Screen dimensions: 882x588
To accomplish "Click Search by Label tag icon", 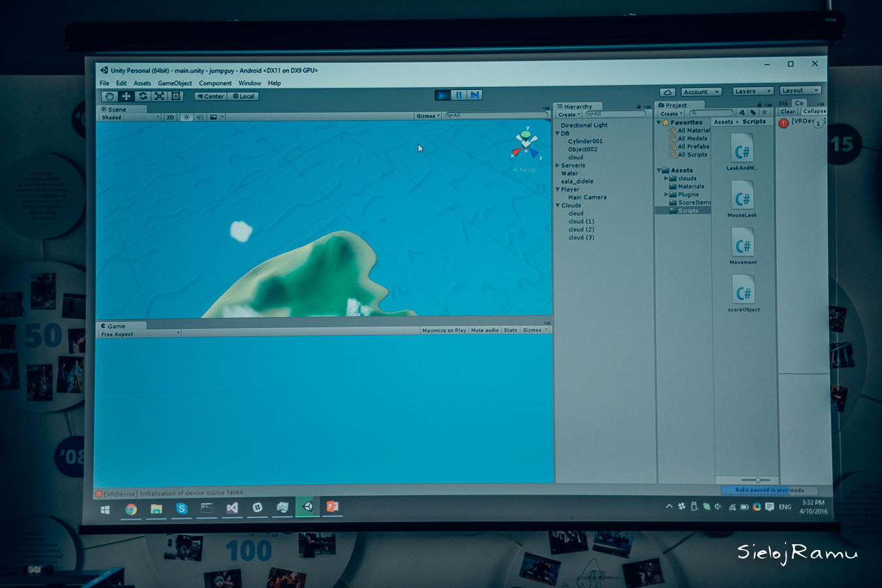I will tap(753, 112).
